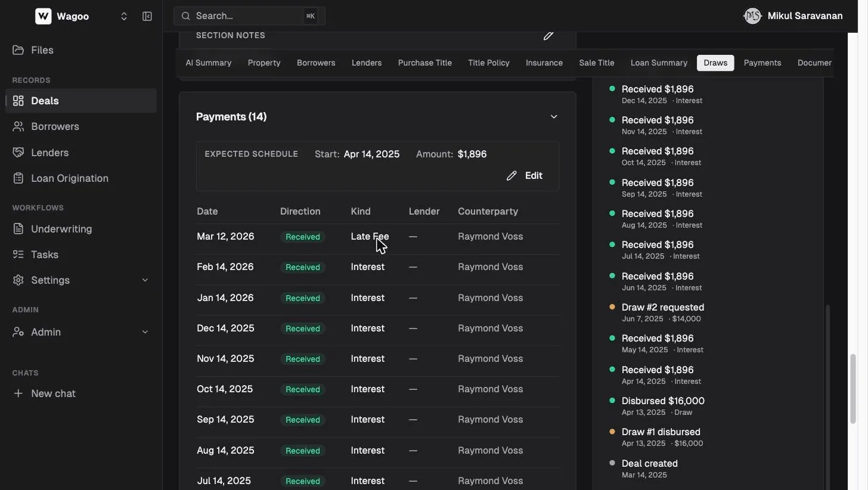Click the plus icon for New chat

tap(18, 393)
